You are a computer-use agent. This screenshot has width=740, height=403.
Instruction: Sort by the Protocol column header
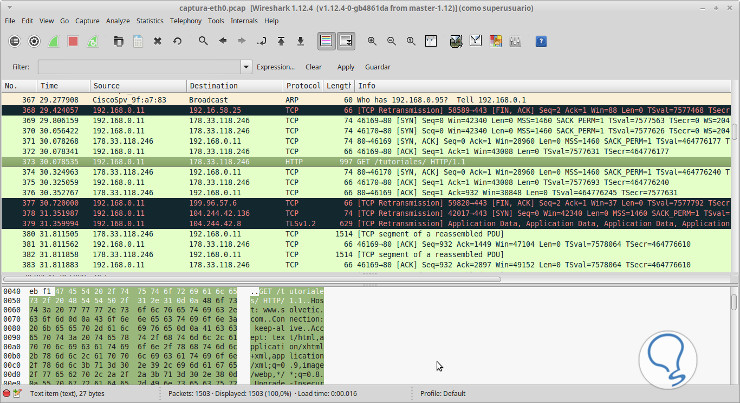click(x=303, y=86)
